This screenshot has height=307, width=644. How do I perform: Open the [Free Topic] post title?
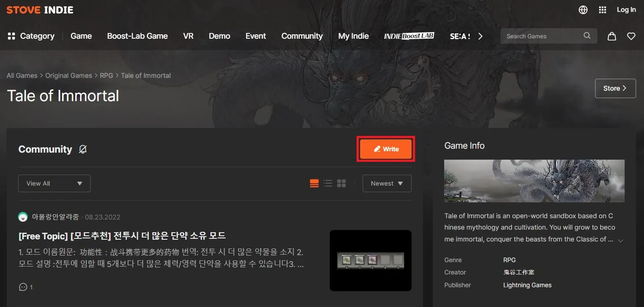pos(122,236)
